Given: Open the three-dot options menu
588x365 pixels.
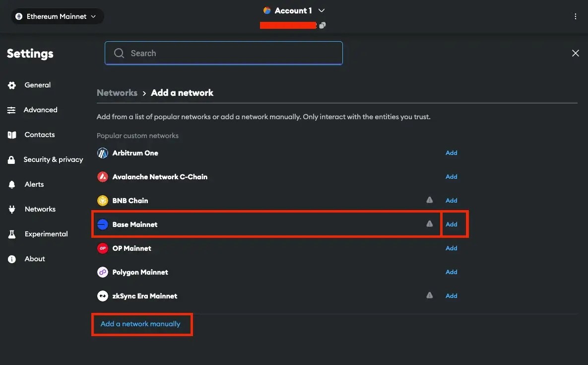Looking at the screenshot, I should (576, 16).
